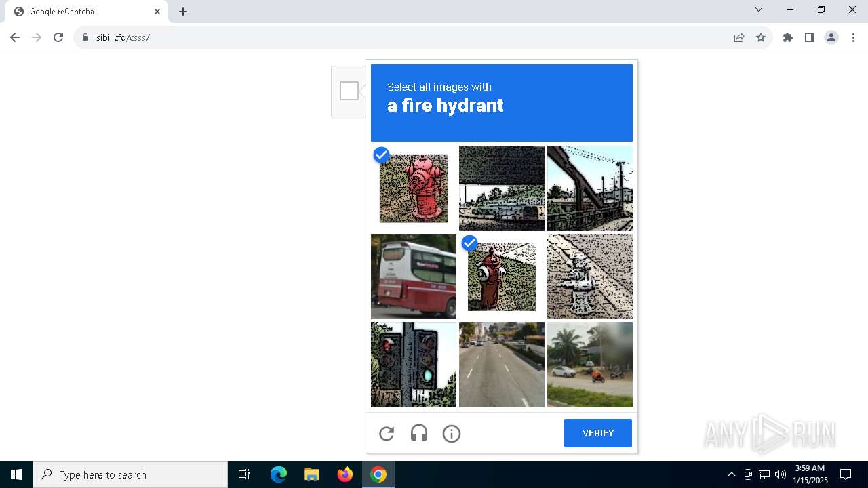Select the traffic light image tile
This screenshot has width=868, height=488.
(414, 365)
